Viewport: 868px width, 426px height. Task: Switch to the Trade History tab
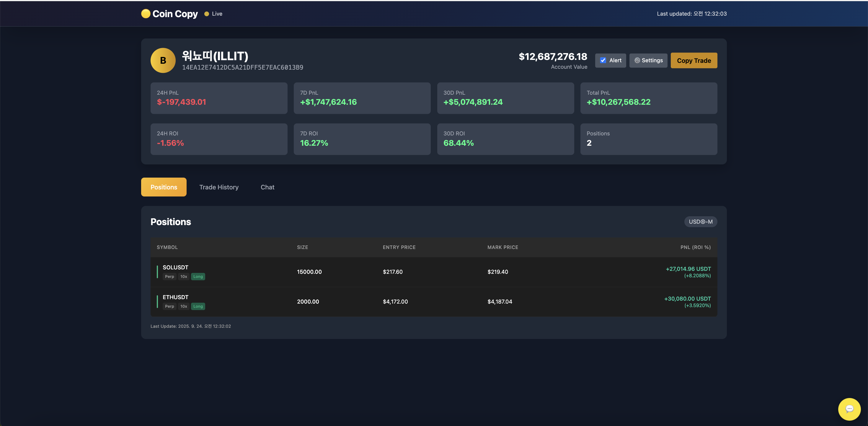219,187
